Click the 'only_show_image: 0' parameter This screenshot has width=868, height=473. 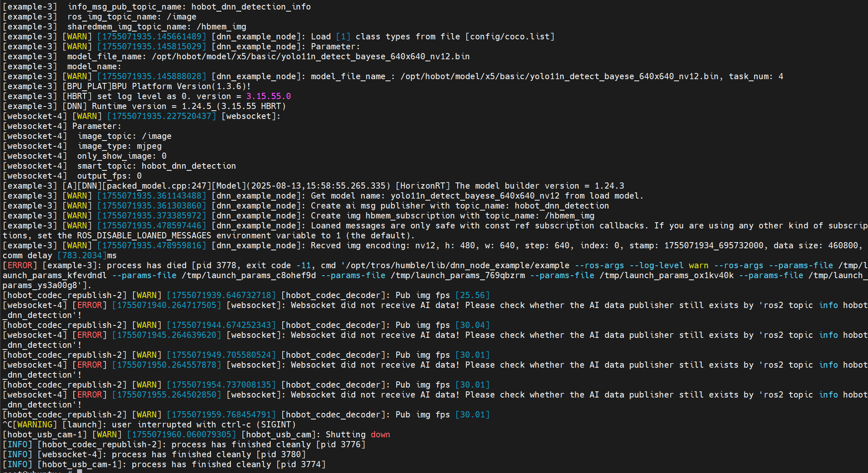click(x=122, y=156)
